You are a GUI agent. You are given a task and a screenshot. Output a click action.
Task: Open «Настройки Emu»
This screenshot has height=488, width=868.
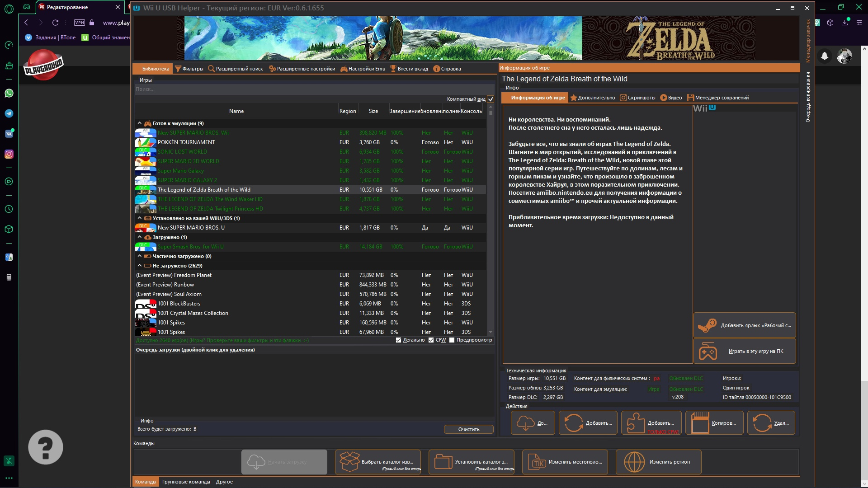coord(363,69)
